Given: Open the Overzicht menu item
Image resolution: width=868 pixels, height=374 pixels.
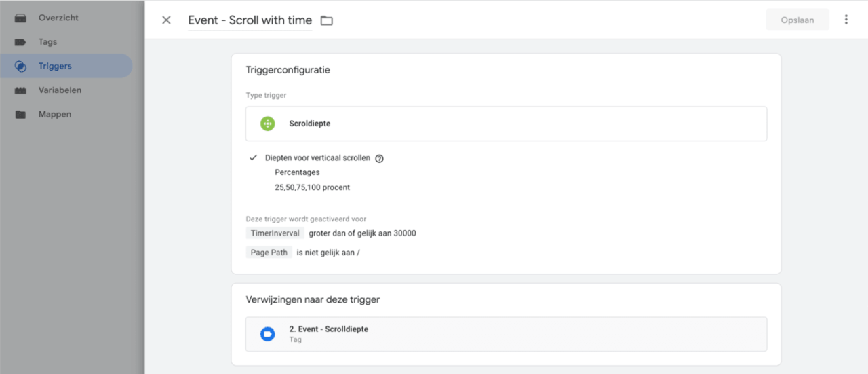Looking at the screenshot, I should [x=58, y=18].
